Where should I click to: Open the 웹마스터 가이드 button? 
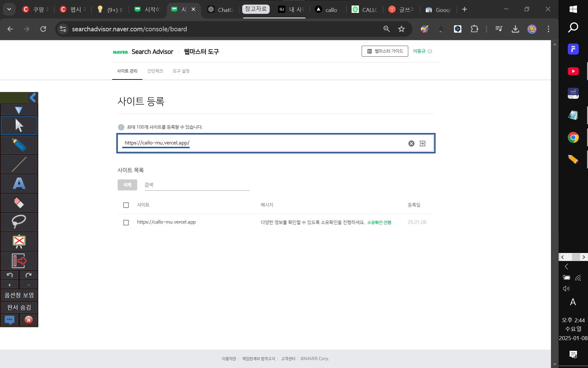[385, 51]
